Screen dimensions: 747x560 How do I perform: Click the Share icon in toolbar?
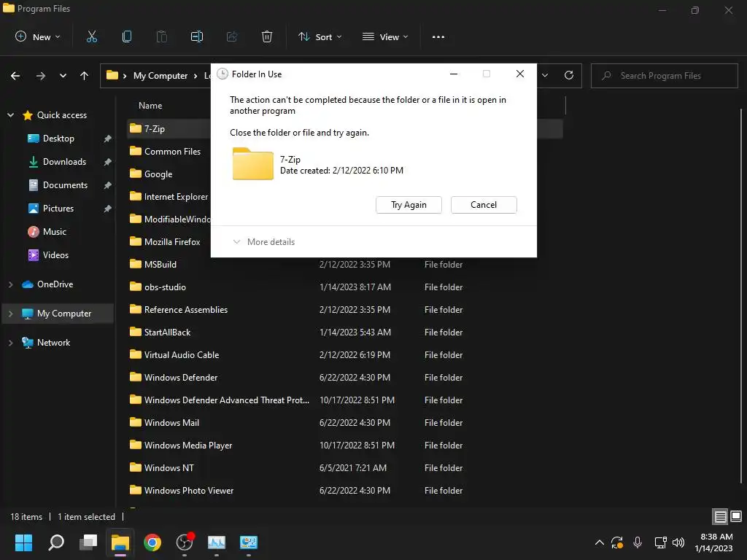[232, 36]
